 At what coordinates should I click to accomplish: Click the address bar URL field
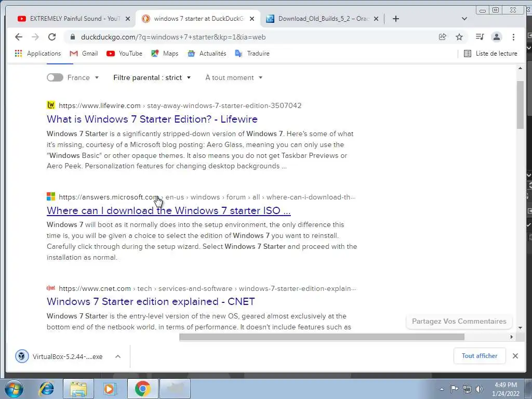173,37
